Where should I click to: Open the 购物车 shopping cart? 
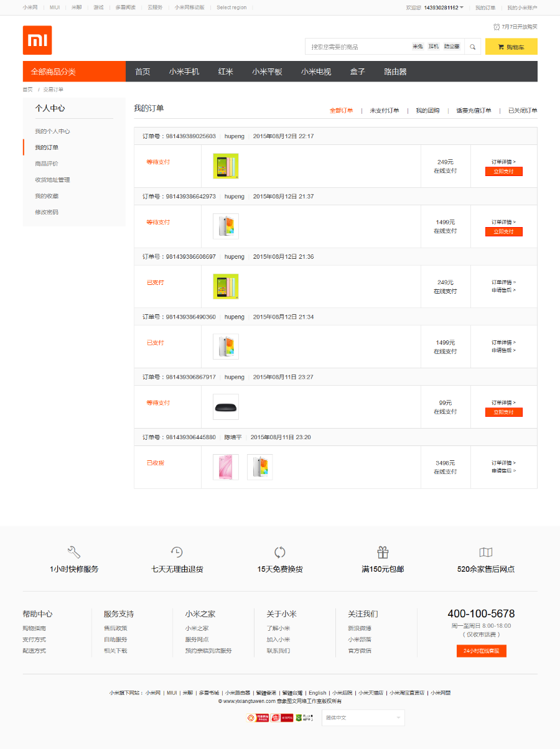(511, 46)
